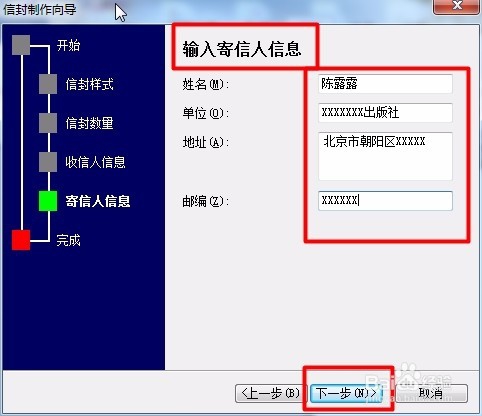
Task: Click the 姓名(M): label
Action: click(206, 84)
